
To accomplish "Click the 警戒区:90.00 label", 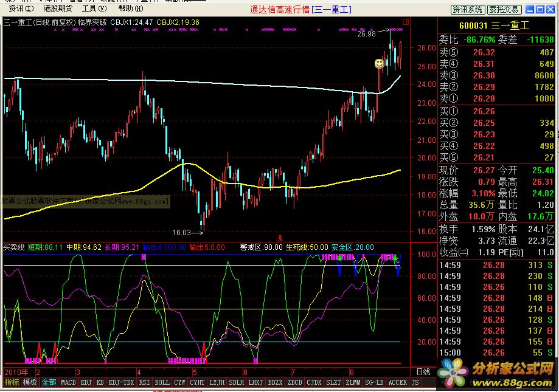I will 261,247.
